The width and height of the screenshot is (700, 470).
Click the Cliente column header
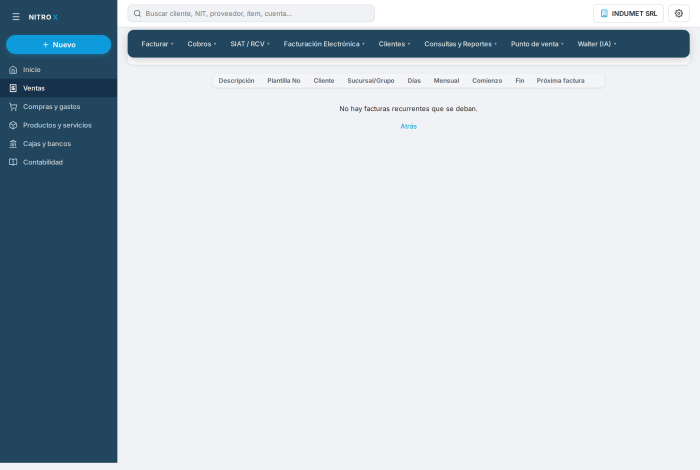tap(324, 81)
